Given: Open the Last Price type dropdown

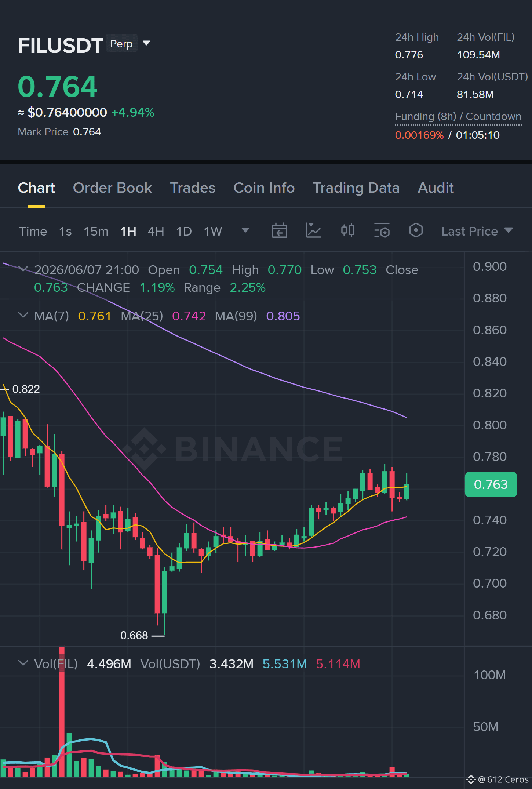Looking at the screenshot, I should coord(477,231).
